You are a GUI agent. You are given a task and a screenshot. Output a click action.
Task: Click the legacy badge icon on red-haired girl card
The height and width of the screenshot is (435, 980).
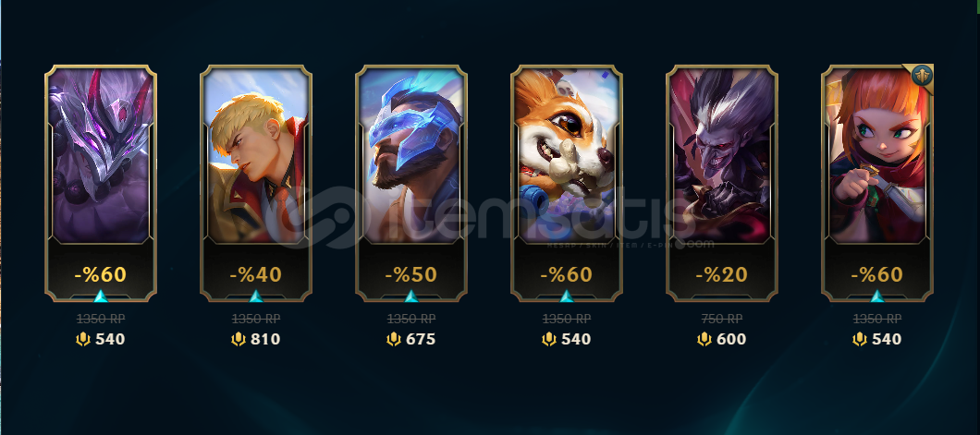921,76
